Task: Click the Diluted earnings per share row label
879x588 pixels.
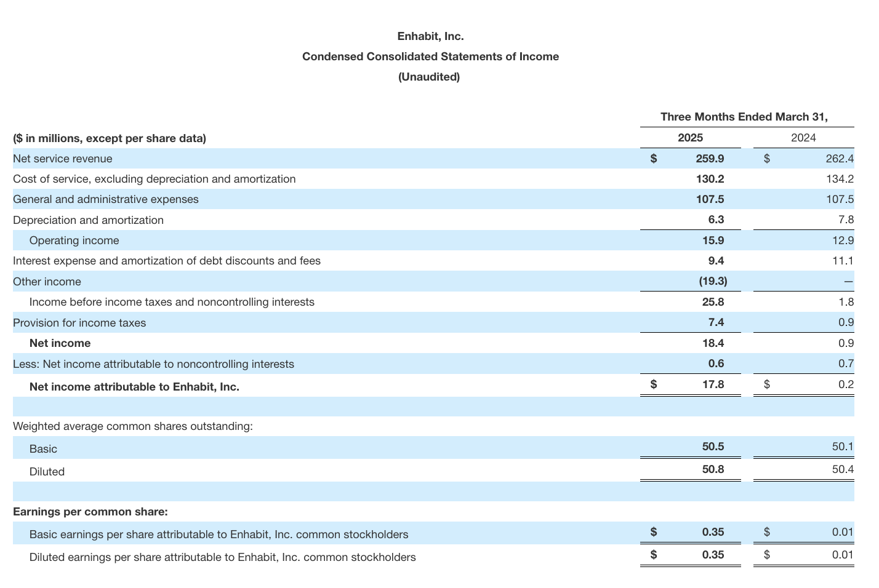Action: tap(222, 557)
